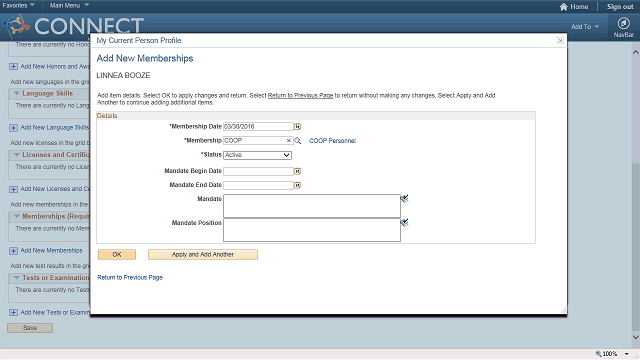
Task: Open the Main Menu dropdown
Action: (69, 5)
